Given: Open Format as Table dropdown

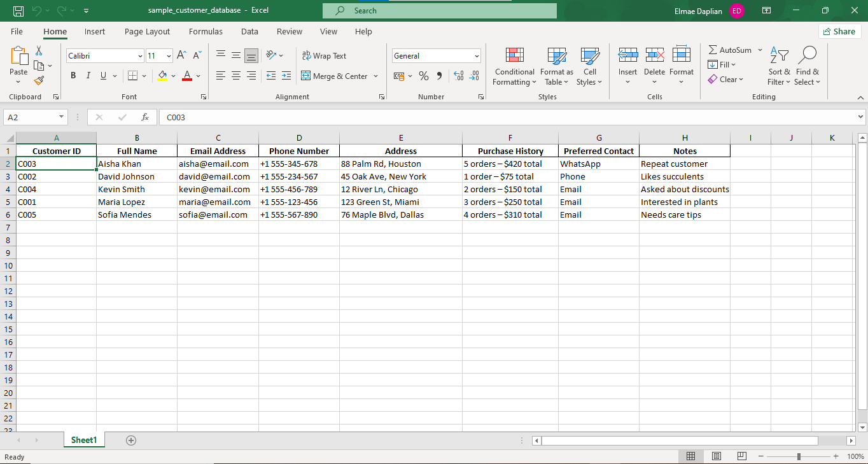Looking at the screenshot, I should (557, 66).
